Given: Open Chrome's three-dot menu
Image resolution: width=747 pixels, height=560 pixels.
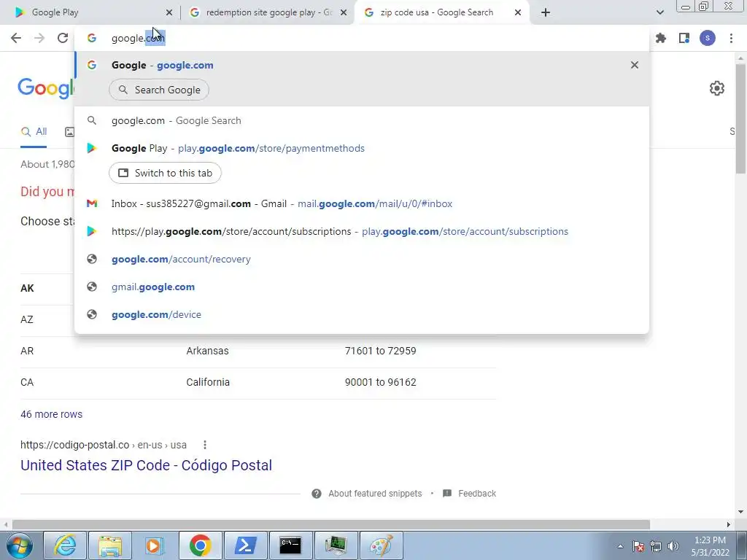Looking at the screenshot, I should pos(731,38).
